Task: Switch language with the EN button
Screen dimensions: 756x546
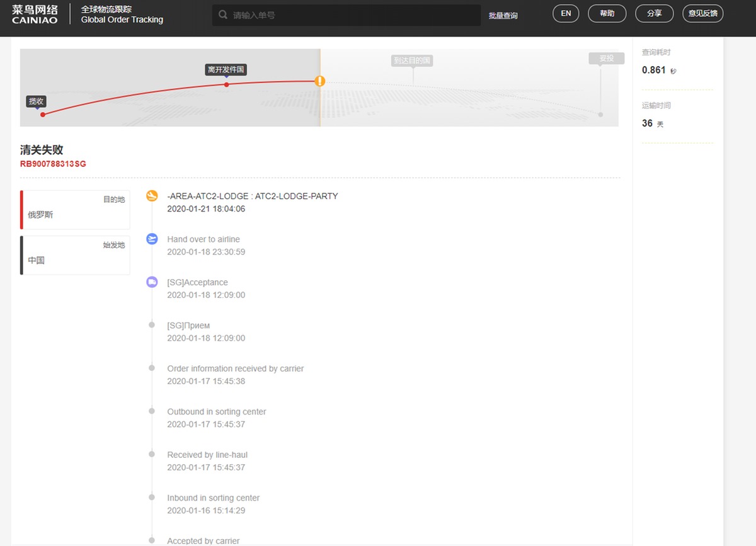Action: pyautogui.click(x=566, y=13)
